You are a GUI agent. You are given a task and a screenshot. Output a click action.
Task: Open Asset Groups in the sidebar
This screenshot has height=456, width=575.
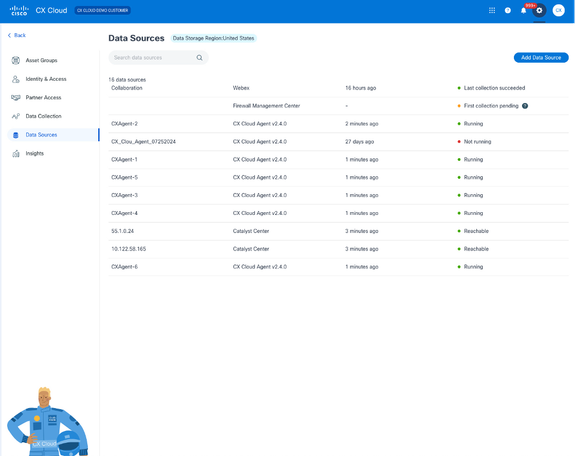point(41,60)
